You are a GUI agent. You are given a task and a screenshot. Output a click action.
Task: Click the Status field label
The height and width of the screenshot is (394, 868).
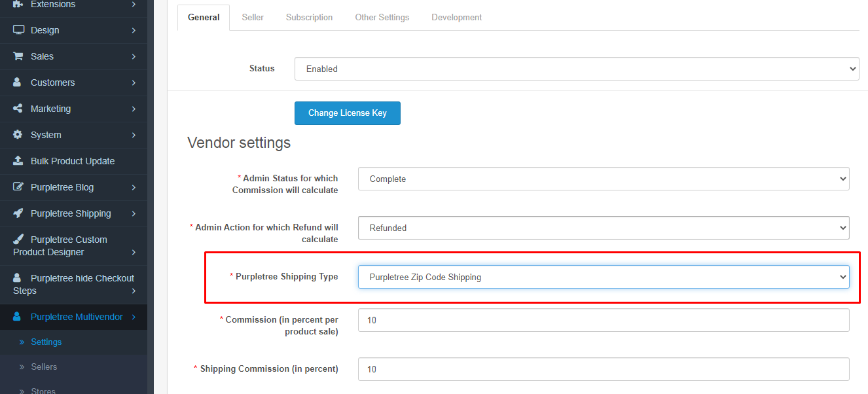(x=262, y=68)
